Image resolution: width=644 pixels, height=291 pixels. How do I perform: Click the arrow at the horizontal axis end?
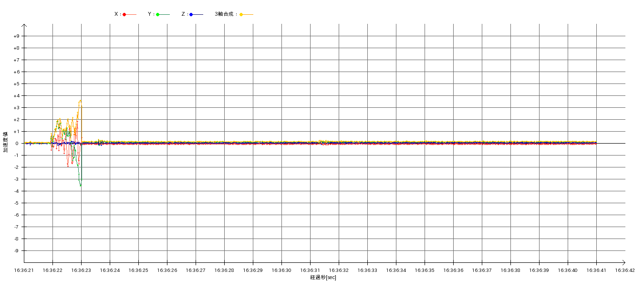(623, 262)
